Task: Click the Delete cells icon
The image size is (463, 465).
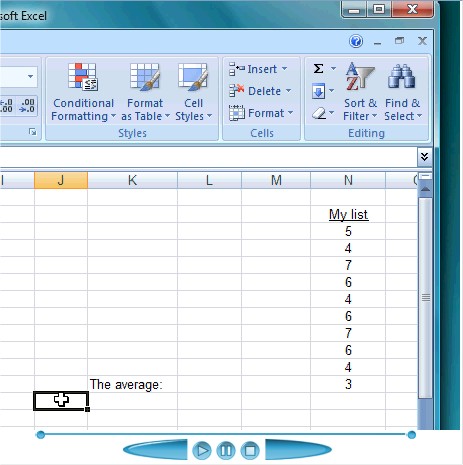Action: [237, 91]
